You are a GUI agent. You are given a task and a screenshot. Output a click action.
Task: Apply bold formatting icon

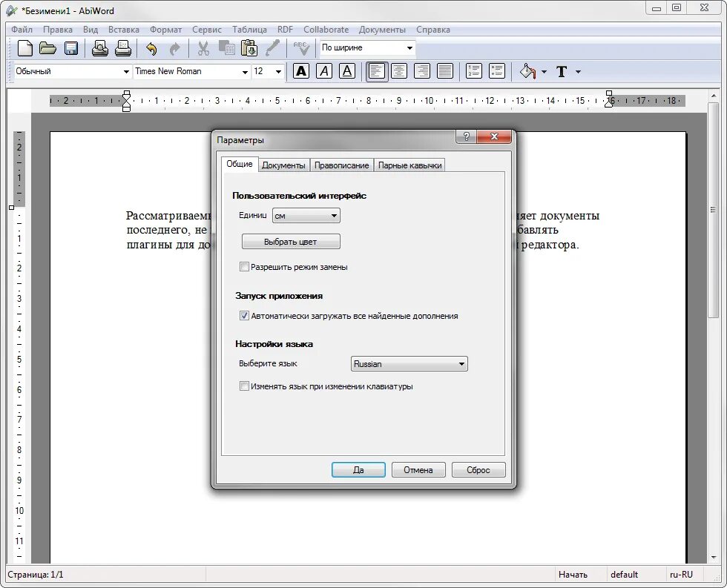coord(301,71)
